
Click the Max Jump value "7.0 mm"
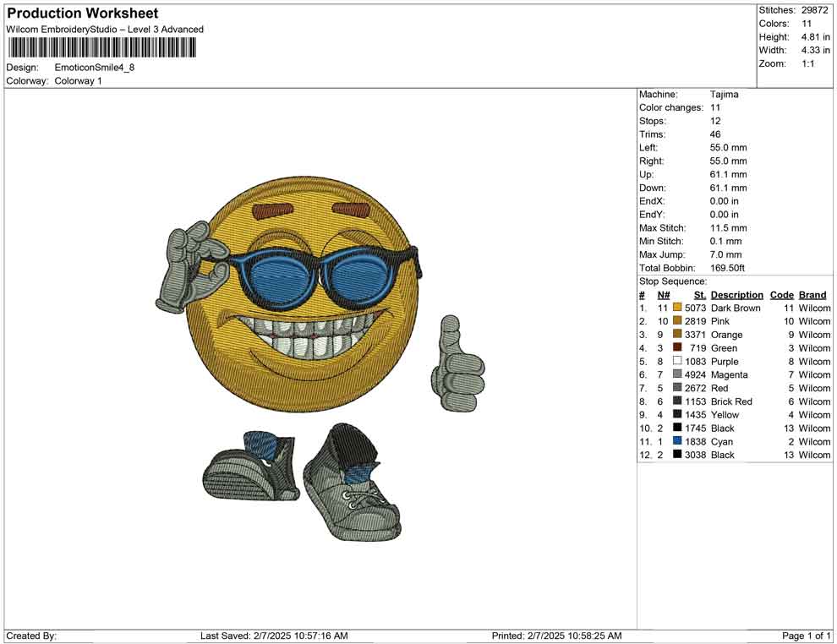(726, 254)
